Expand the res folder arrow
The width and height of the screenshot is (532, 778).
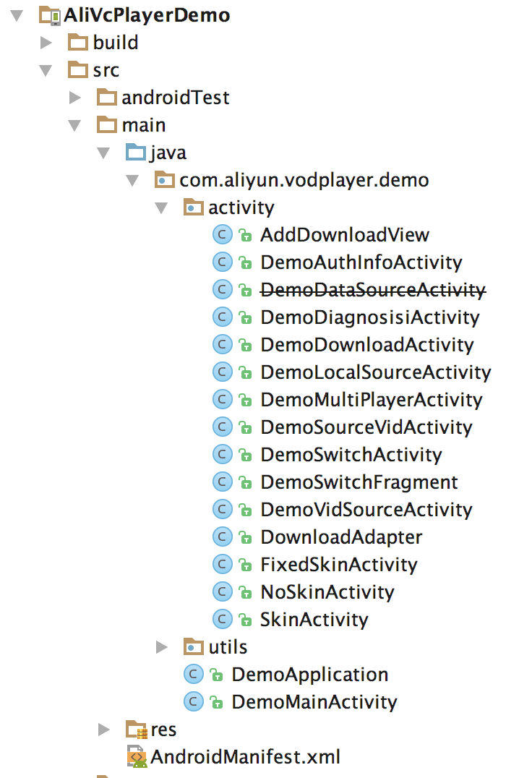[103, 730]
